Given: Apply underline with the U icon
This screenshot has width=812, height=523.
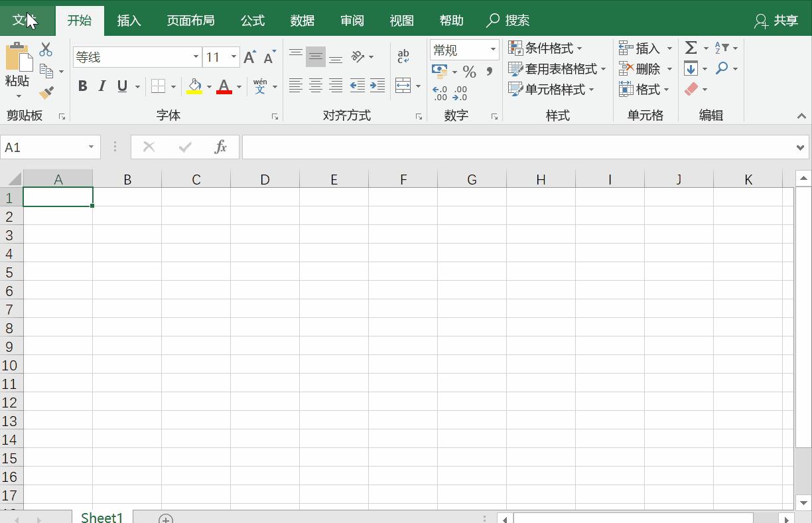Looking at the screenshot, I should pos(122,86).
